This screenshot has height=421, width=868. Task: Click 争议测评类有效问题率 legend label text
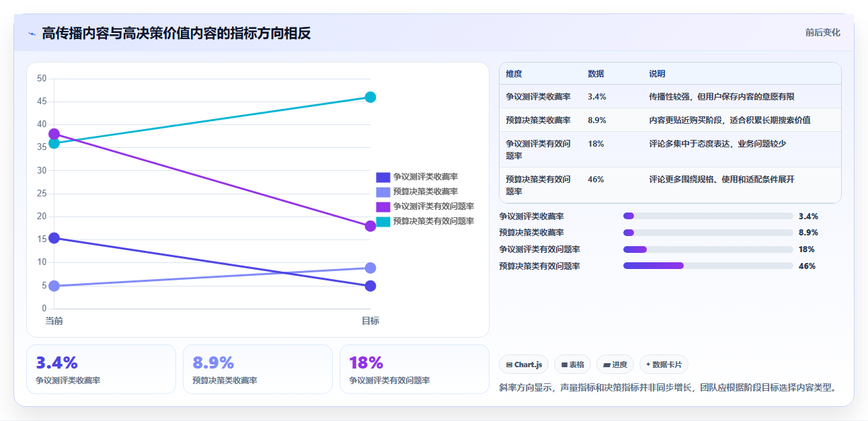tap(434, 206)
